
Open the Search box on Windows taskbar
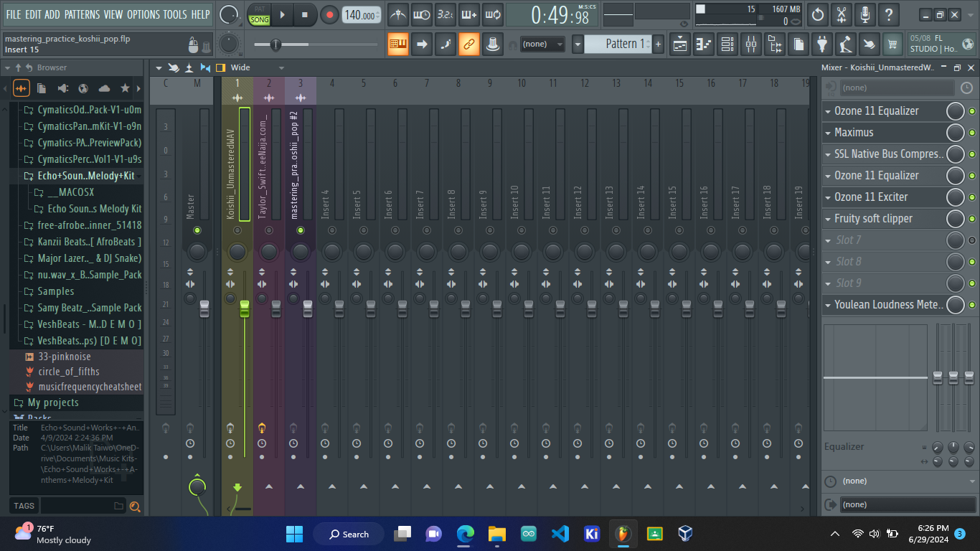[349, 534]
